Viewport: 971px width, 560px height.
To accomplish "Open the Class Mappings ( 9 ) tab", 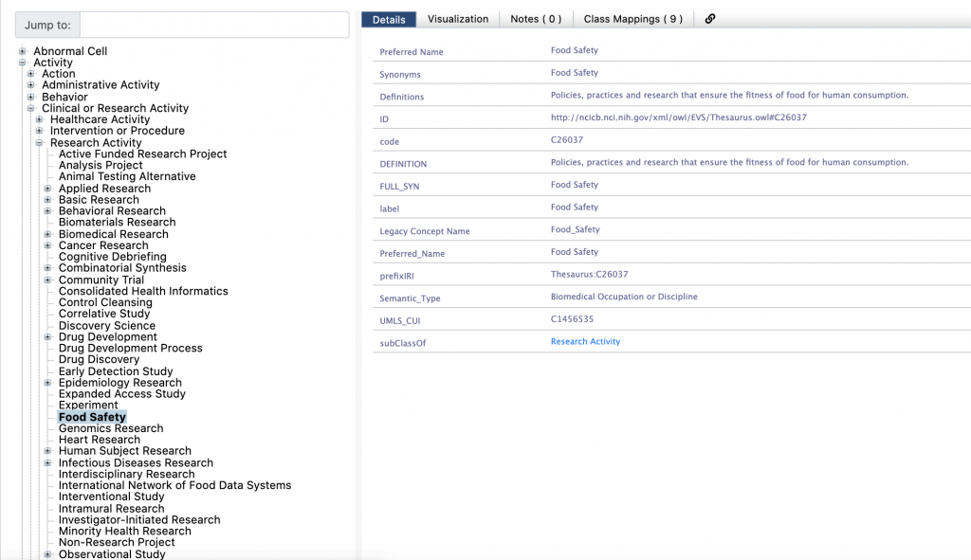I will (x=632, y=19).
